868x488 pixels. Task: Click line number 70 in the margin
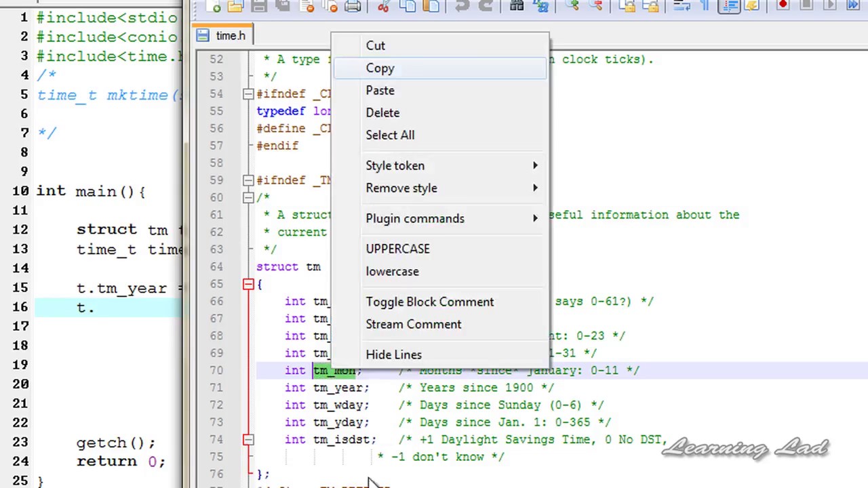[216, 370]
